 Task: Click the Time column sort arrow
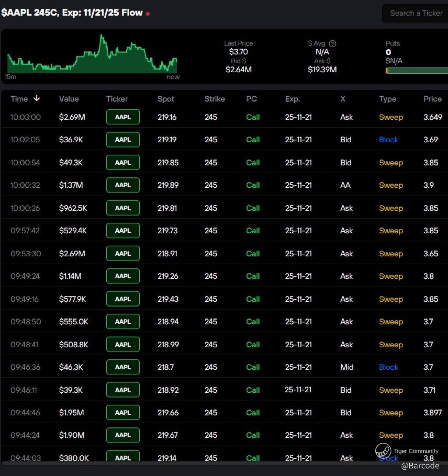click(37, 98)
